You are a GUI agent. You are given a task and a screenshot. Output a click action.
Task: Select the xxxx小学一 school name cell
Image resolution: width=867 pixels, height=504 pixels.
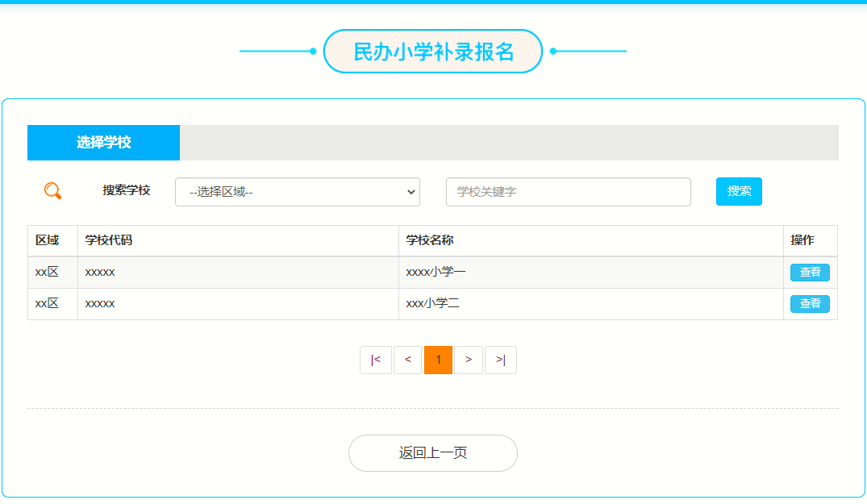point(436,273)
